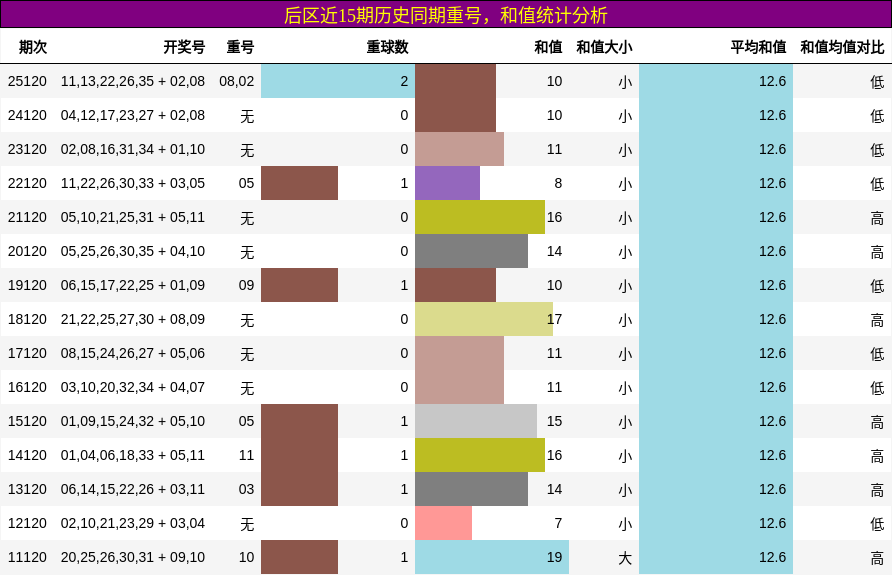This screenshot has width=892, height=575.
Task: Click draw numbers 02,08,16,31,34 + 01,10
Action: point(133,150)
